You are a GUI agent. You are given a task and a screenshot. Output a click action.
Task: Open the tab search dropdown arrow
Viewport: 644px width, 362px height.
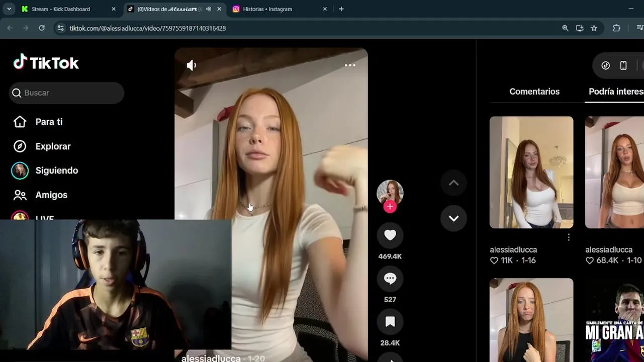(x=9, y=9)
